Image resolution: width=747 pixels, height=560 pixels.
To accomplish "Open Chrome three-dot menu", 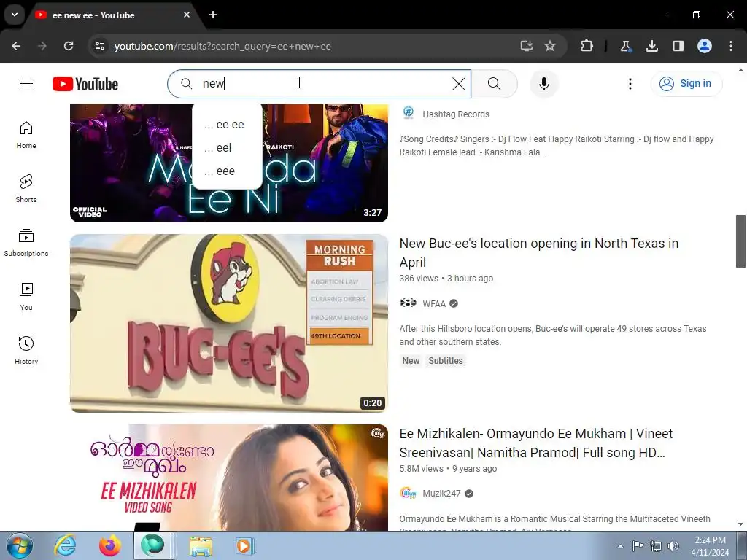I will [731, 46].
